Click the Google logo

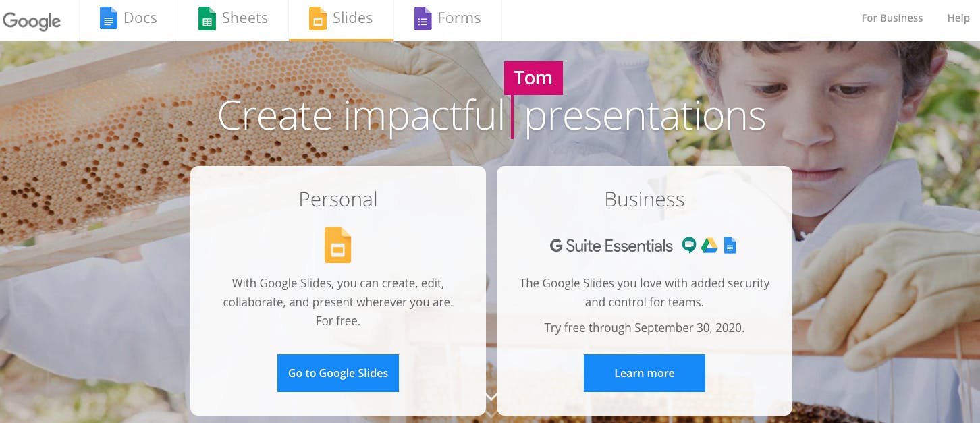click(32, 20)
